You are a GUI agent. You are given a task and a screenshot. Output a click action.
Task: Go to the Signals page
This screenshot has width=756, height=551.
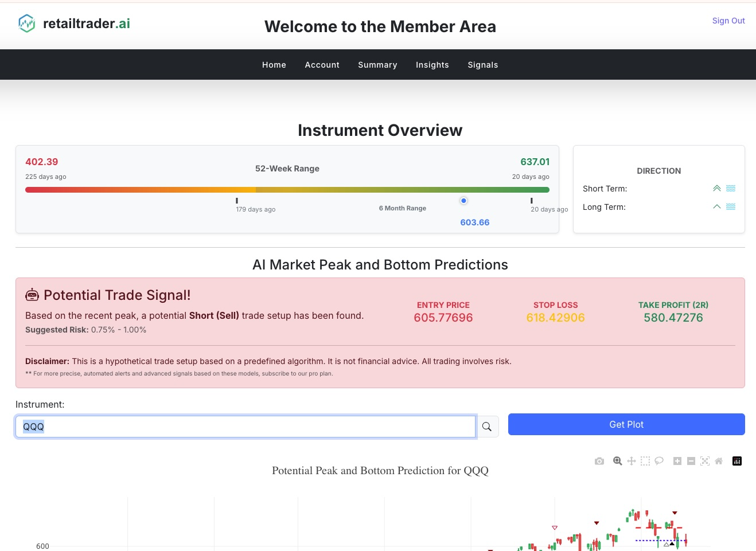coord(483,65)
